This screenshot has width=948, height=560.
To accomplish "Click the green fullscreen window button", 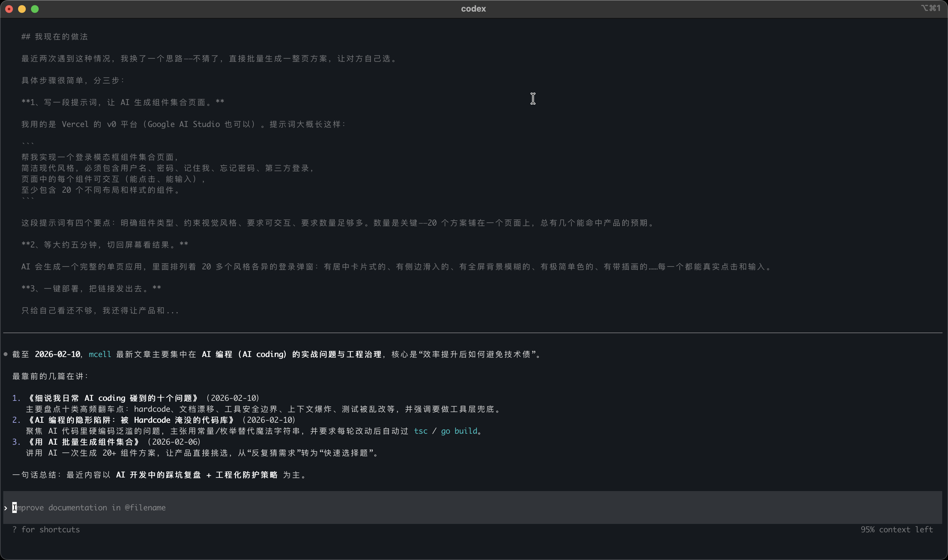I will click(35, 9).
